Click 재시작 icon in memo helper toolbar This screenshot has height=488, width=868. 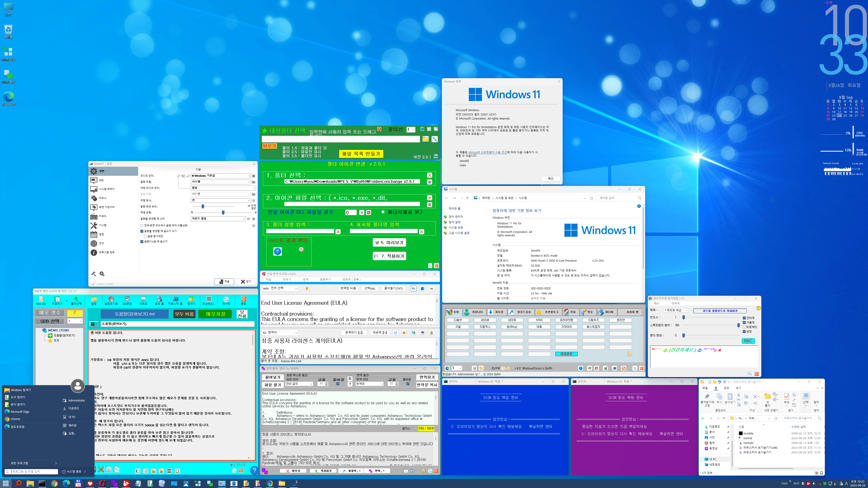coord(226,299)
